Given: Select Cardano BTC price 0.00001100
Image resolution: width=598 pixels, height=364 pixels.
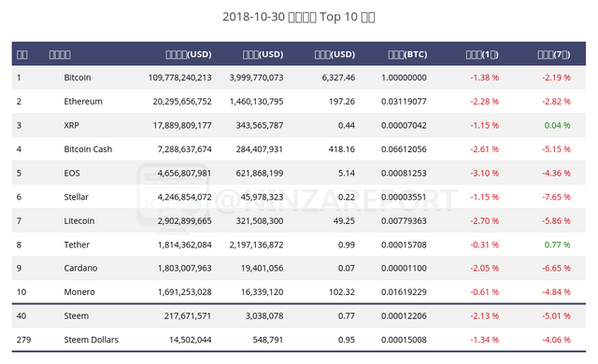Looking at the screenshot, I should [404, 268].
